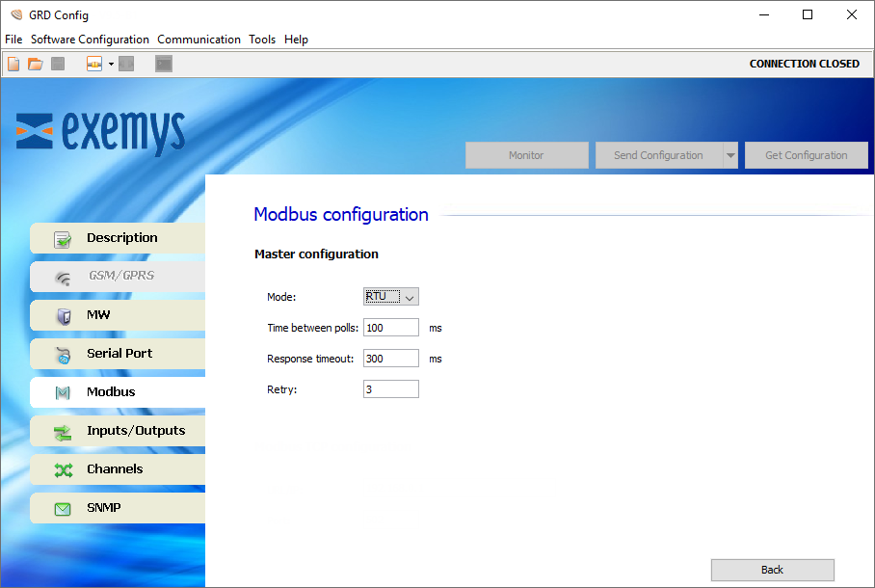Image resolution: width=875 pixels, height=588 pixels.
Task: Click the Response timeout input field
Action: click(390, 359)
